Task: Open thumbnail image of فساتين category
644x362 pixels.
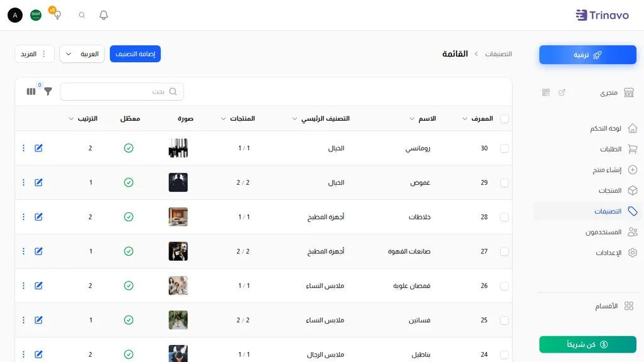Action: pyautogui.click(x=178, y=320)
